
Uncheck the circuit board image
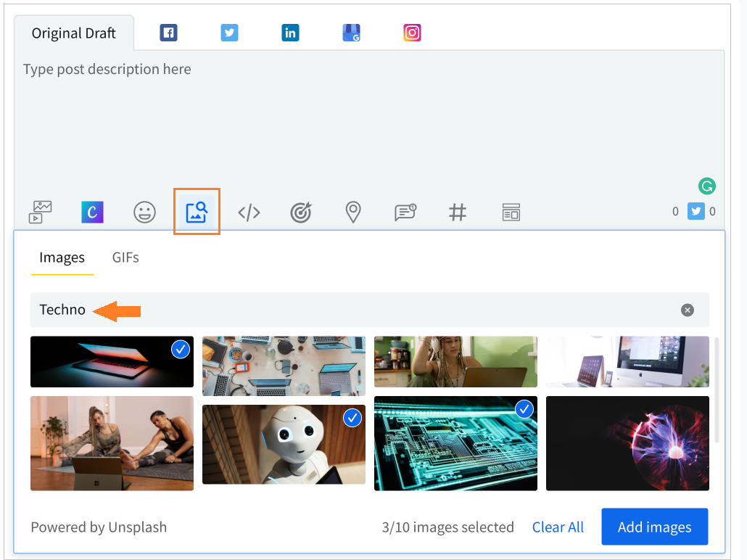click(524, 410)
